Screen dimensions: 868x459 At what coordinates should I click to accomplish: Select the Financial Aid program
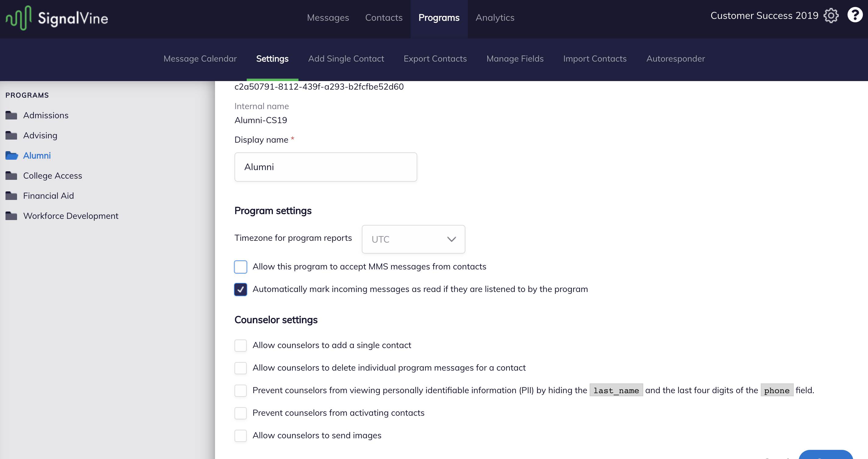(x=48, y=196)
